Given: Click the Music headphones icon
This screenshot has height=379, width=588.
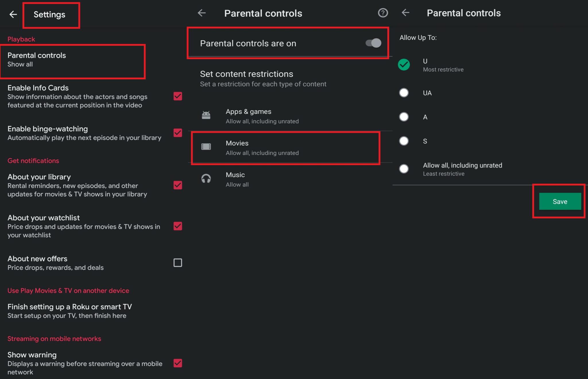Looking at the screenshot, I should pos(206,178).
